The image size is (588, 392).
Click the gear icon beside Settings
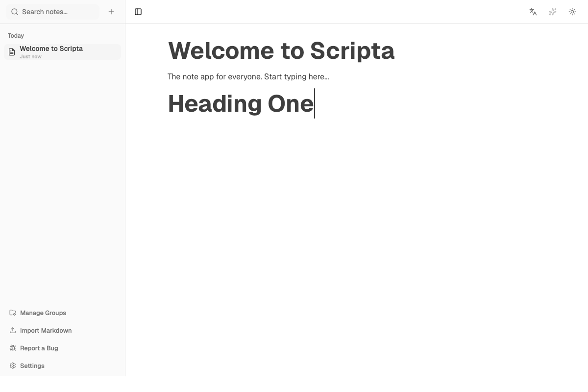(11, 366)
